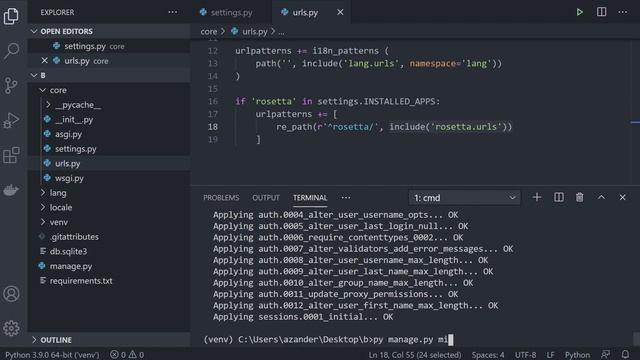
Task: Collapse the Open Editors section
Action: click(34, 31)
